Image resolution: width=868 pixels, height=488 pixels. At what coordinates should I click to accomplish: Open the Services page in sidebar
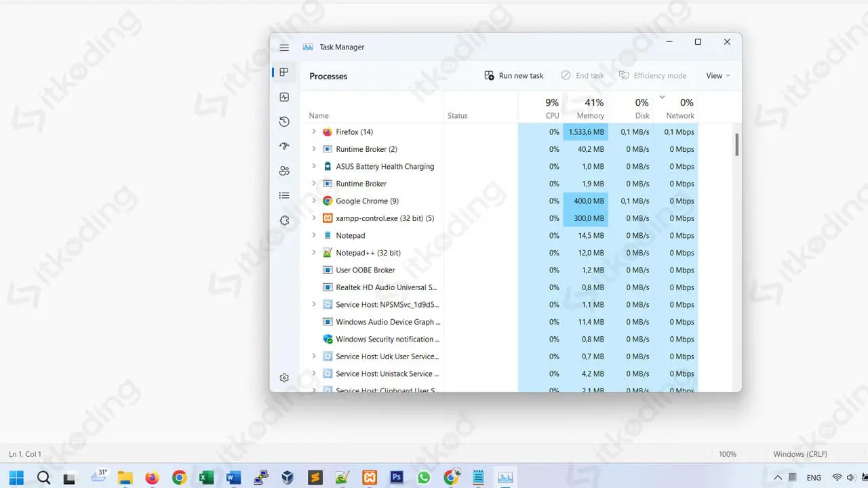tap(284, 220)
